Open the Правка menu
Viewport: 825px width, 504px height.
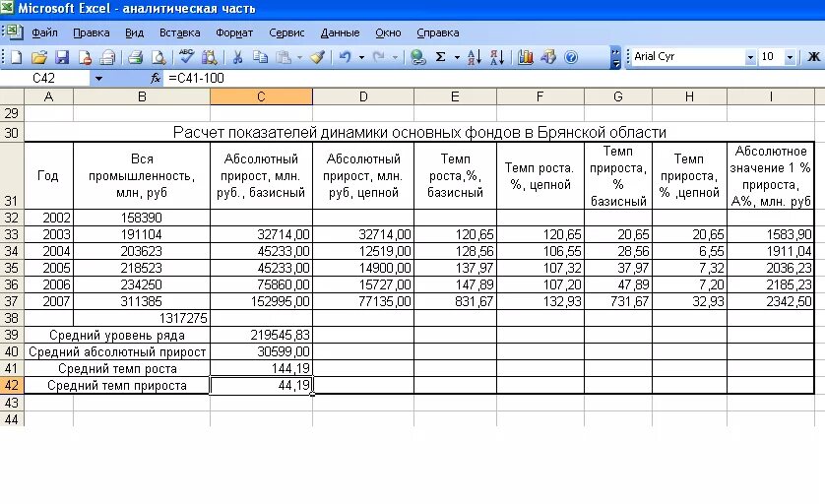[x=91, y=32]
